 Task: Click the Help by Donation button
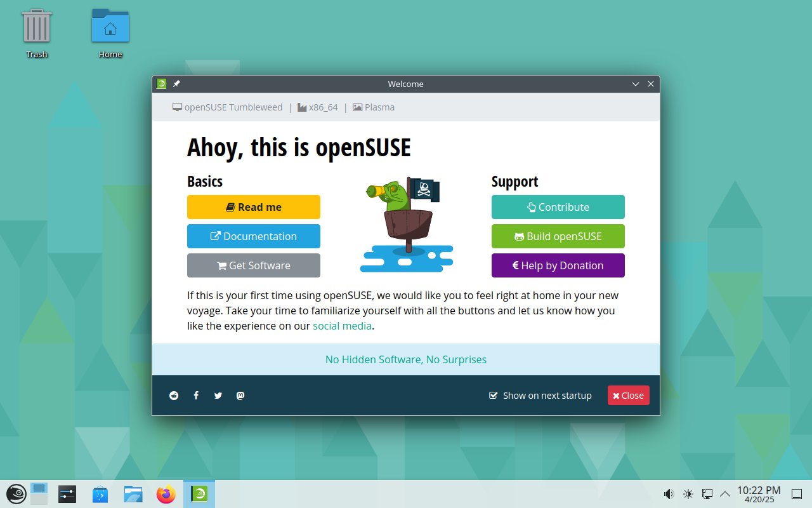coord(558,265)
